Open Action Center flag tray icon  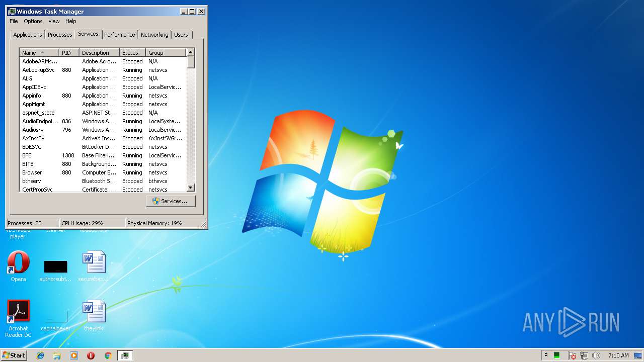tap(572, 355)
